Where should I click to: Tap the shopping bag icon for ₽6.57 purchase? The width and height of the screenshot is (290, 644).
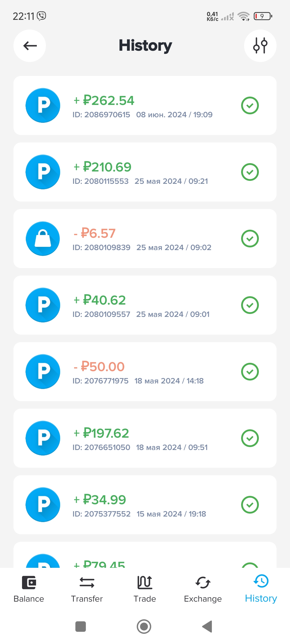43,239
